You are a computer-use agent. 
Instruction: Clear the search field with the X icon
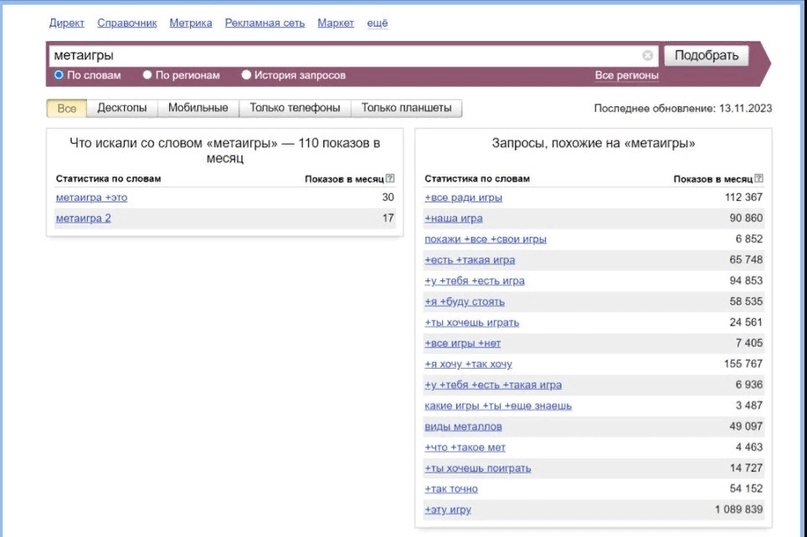point(647,56)
